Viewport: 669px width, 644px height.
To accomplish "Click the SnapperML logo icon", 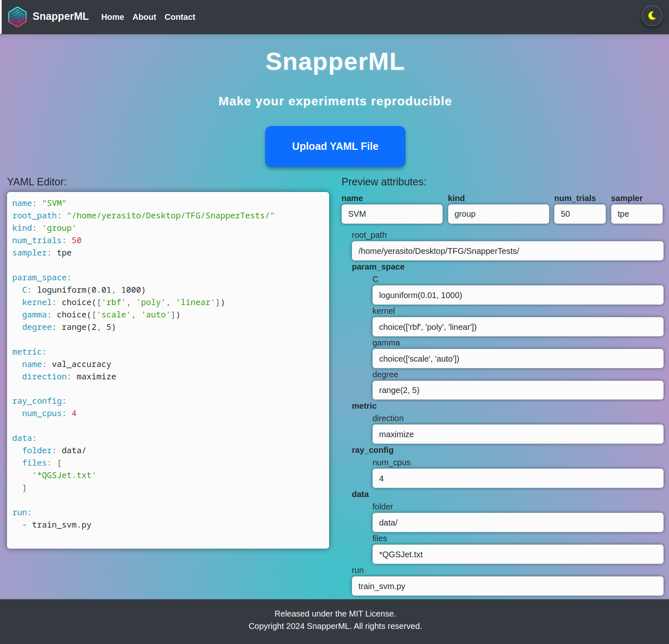I will pyautogui.click(x=17, y=17).
